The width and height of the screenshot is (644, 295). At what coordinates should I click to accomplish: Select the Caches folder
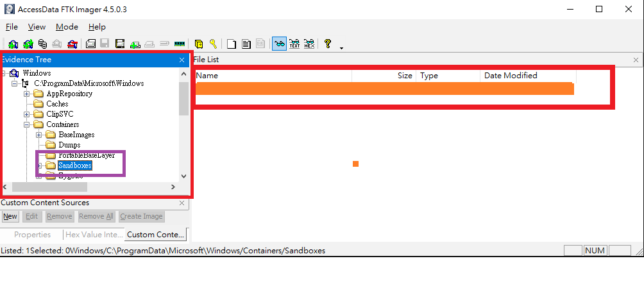click(x=57, y=104)
